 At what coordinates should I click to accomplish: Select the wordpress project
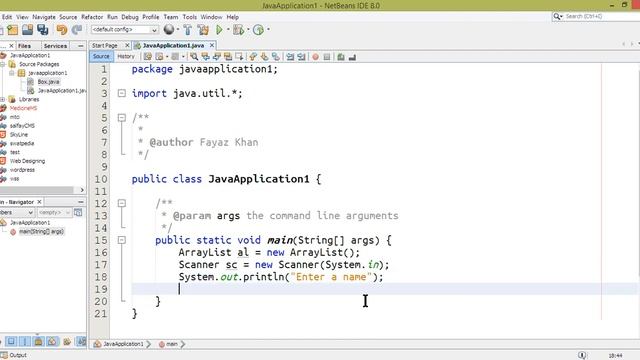22,170
